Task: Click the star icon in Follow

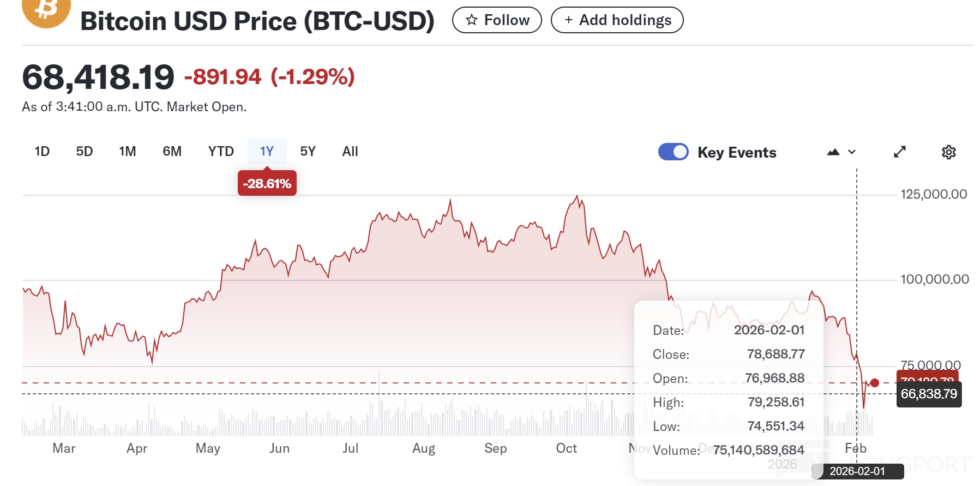Action: (x=472, y=20)
